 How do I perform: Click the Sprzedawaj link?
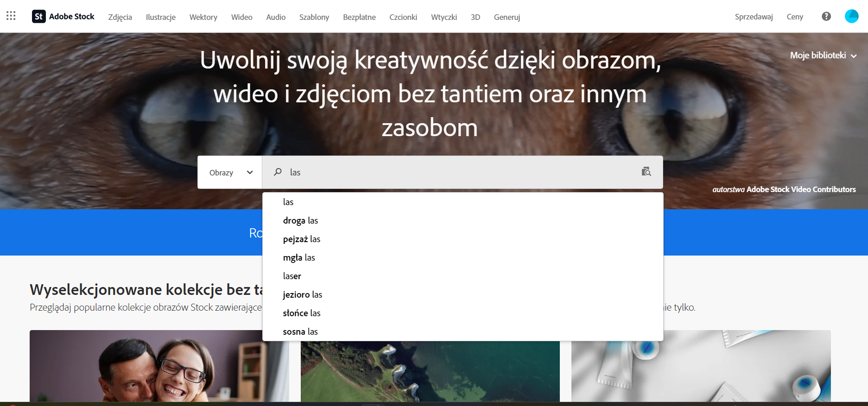754,17
